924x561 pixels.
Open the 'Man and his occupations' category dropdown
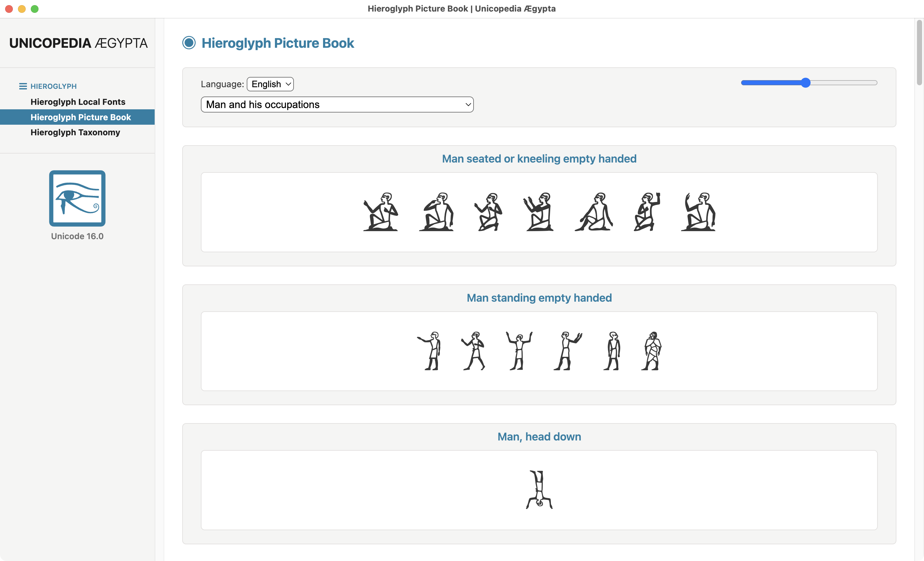337,105
